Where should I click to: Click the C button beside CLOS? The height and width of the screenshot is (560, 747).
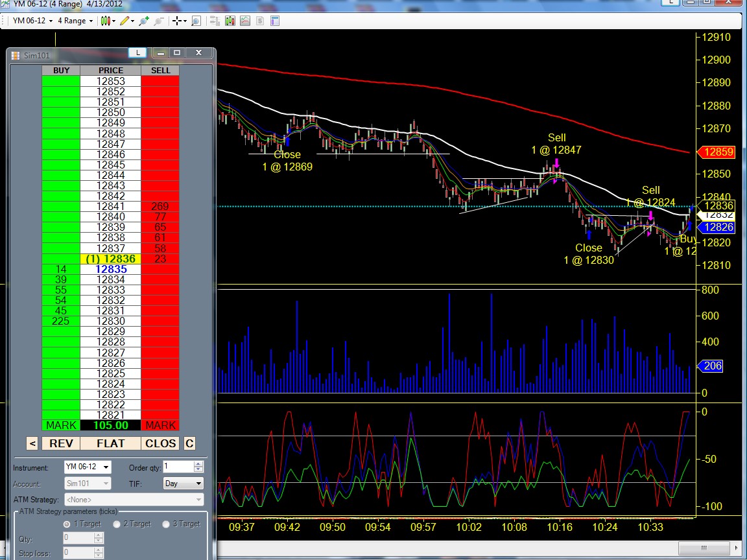pyautogui.click(x=189, y=443)
